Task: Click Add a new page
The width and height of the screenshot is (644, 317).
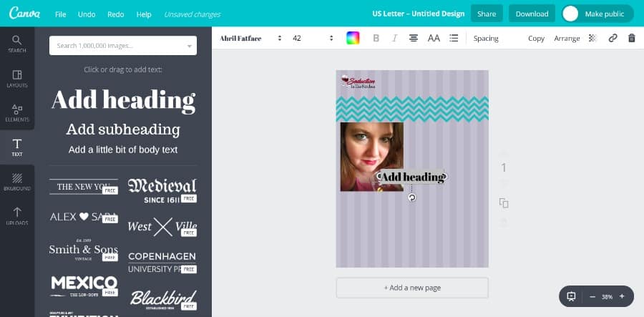Action: (x=412, y=288)
